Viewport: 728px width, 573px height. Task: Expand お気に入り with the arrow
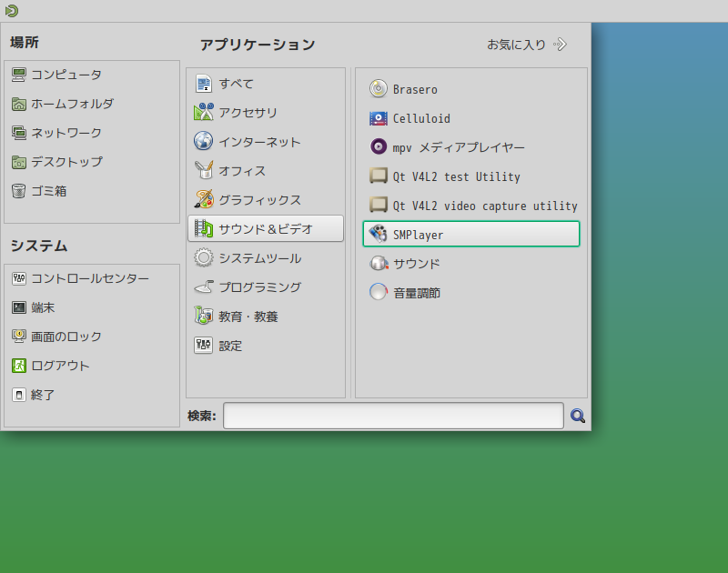[x=560, y=43]
